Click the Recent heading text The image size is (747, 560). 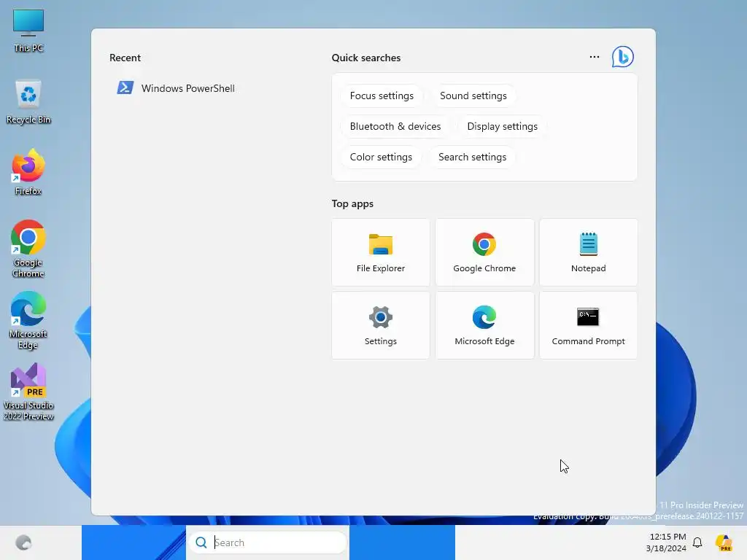click(125, 58)
